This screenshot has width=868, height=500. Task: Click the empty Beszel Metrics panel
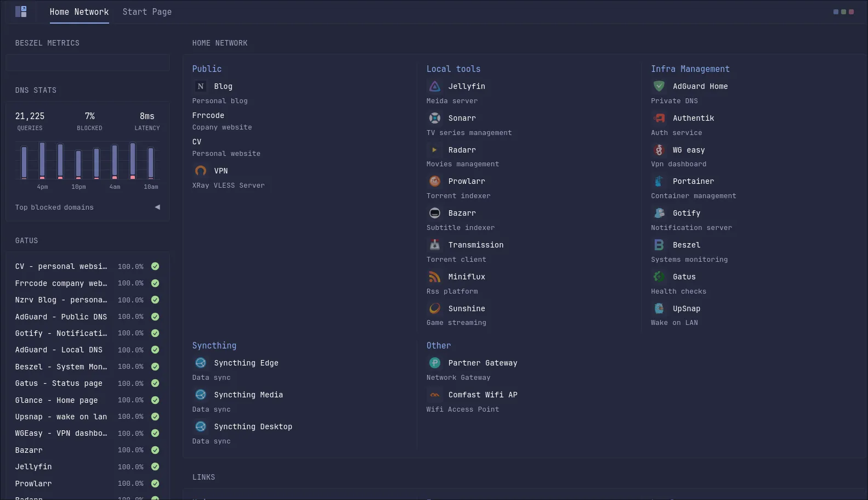pyautogui.click(x=88, y=62)
